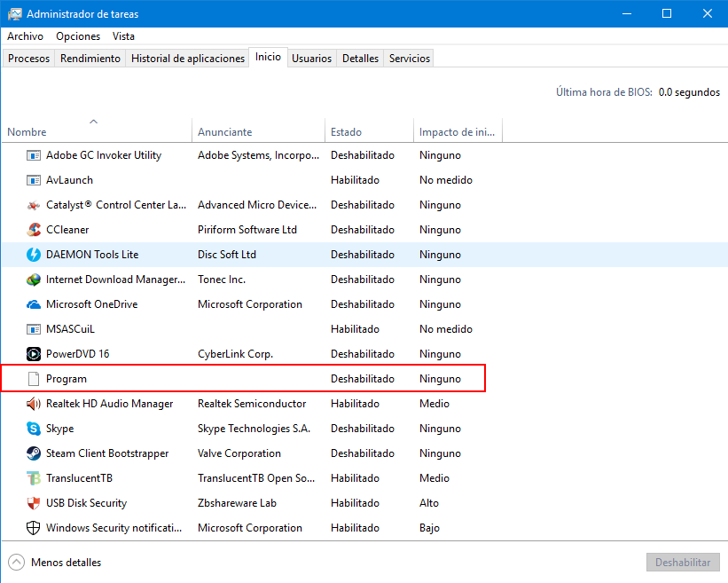Select the Inicio tab
The height and width of the screenshot is (583, 728).
[x=268, y=57]
